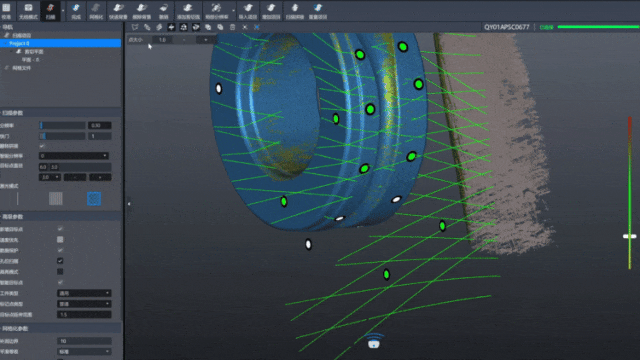Image resolution: width=640 pixels, height=360 pixels.
Task: Click the 网格化参数 field showing 10
Action: point(84,341)
